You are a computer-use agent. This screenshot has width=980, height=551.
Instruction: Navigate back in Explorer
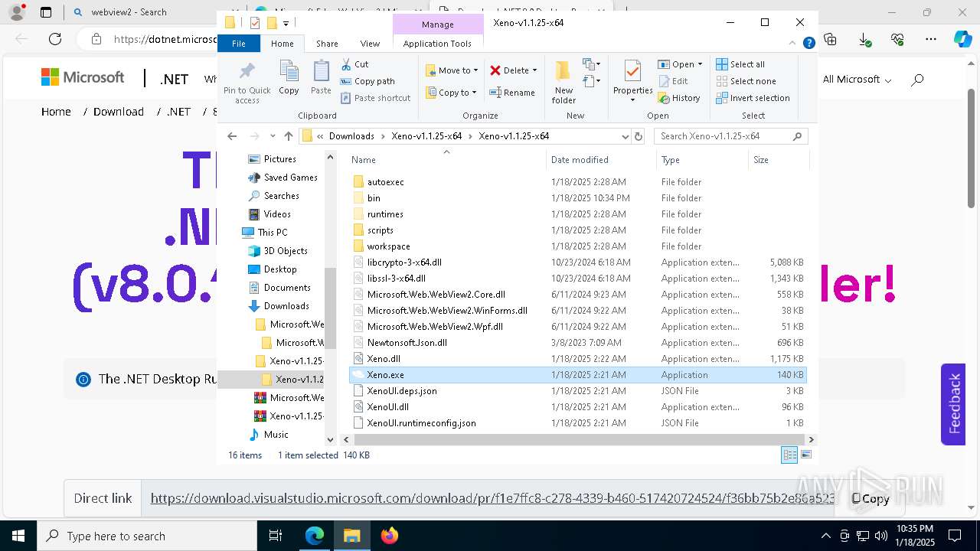point(232,136)
